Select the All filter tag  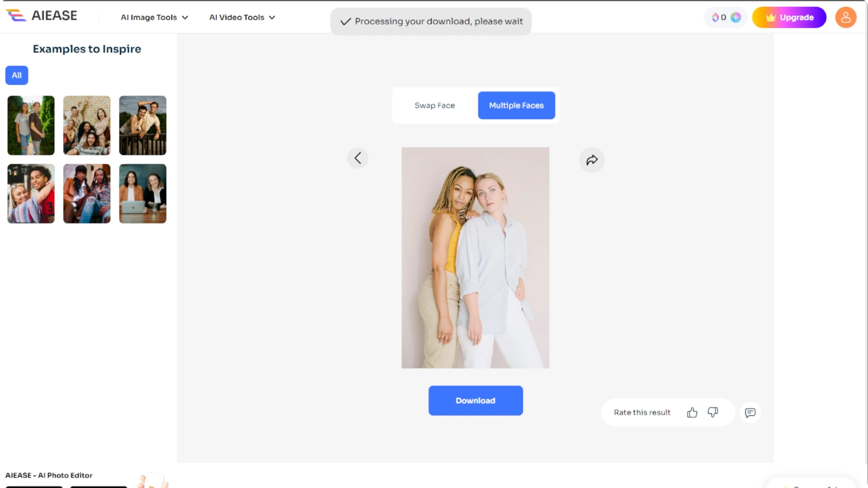[x=17, y=75]
